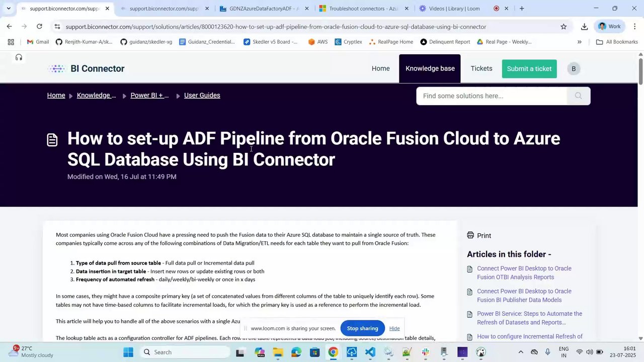Hide the Loom sharing notification
644x362 pixels.
point(394,328)
